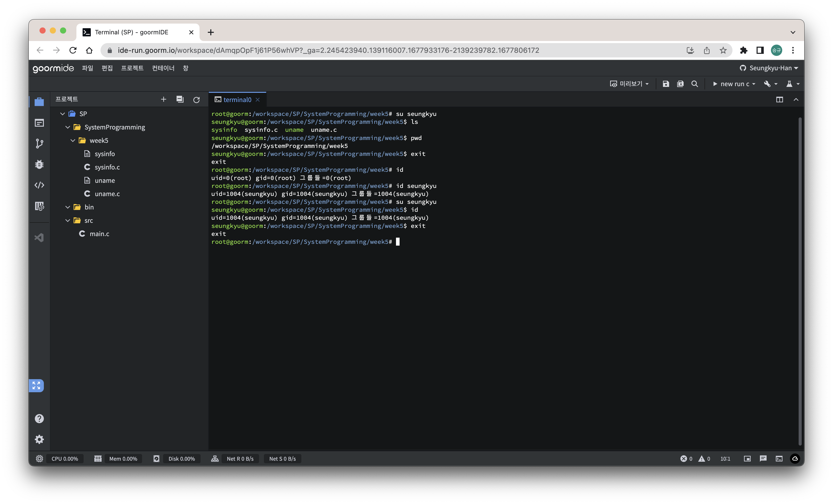Click the browser address bar URL

pyautogui.click(x=328, y=50)
